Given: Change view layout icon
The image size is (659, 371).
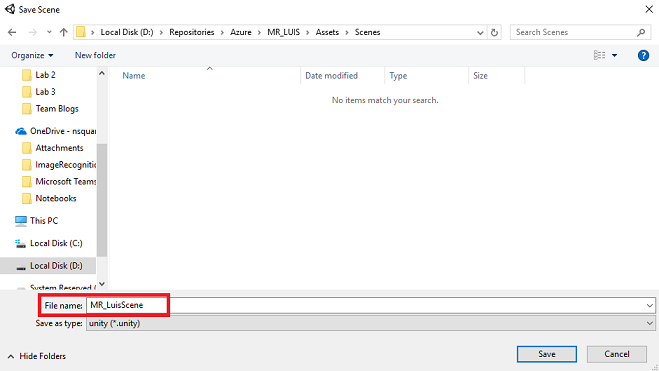Looking at the screenshot, I should [x=599, y=55].
